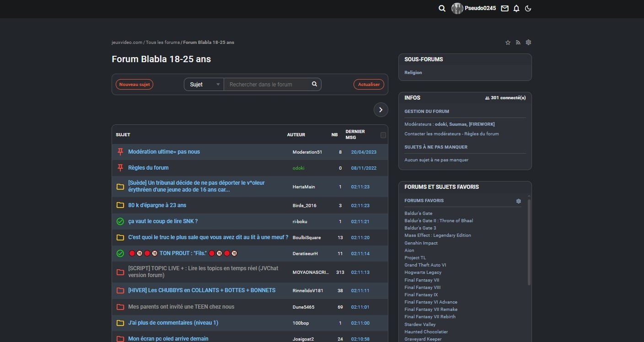644x342 pixels.
Task: Open topic 80 k d'épargne à 23 ans
Action: coord(157,205)
